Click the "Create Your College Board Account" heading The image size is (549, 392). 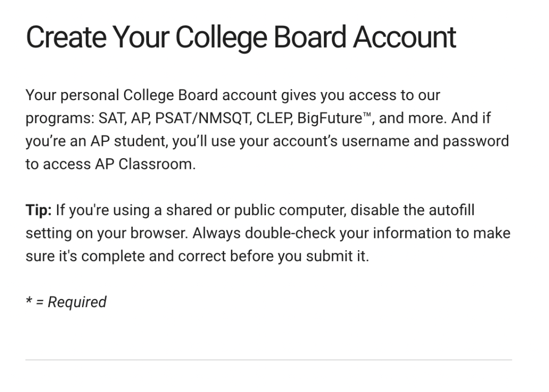point(241,38)
